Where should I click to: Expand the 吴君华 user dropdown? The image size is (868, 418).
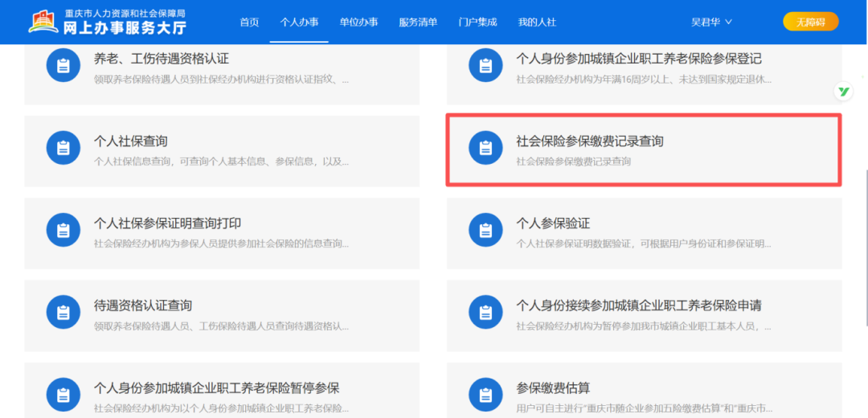pos(711,23)
